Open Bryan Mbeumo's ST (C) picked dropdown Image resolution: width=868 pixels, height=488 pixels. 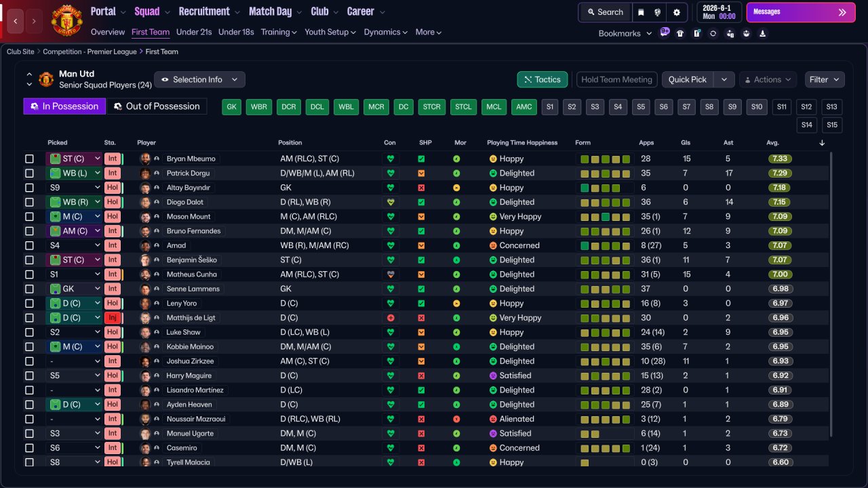pyautogui.click(x=74, y=159)
